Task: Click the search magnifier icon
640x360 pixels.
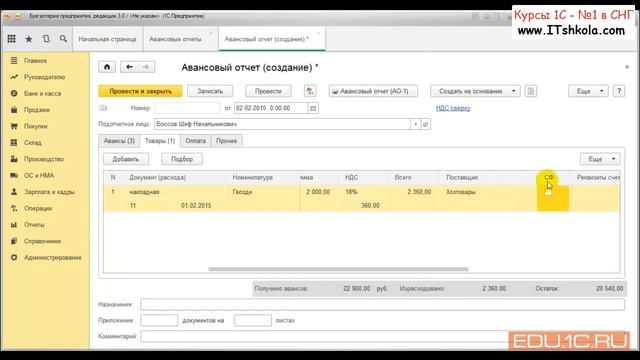Action: coord(63,39)
